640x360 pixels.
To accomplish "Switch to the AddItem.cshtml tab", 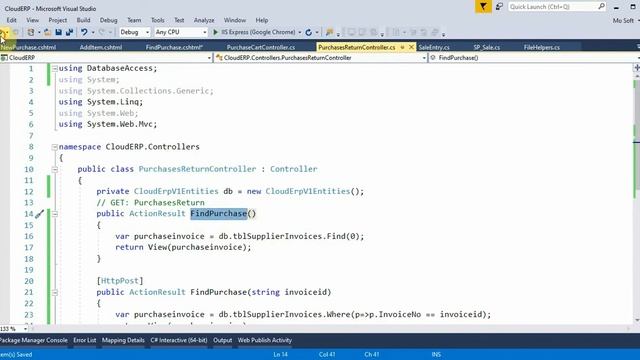I will click(x=101, y=47).
